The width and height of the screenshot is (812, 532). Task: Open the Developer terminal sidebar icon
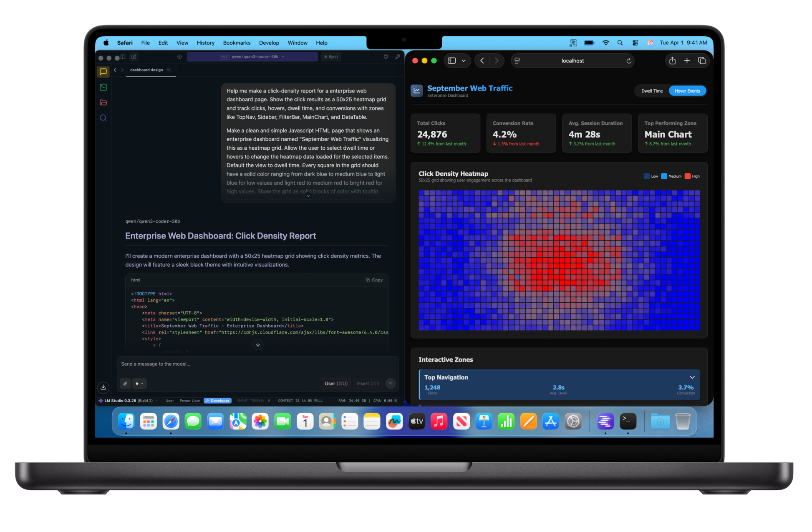click(x=103, y=87)
